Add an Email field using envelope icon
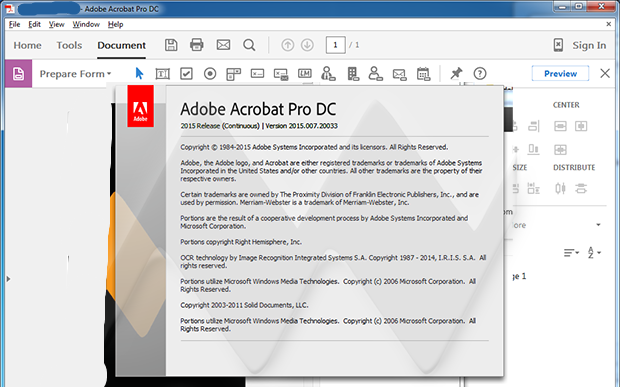 pos(399,74)
